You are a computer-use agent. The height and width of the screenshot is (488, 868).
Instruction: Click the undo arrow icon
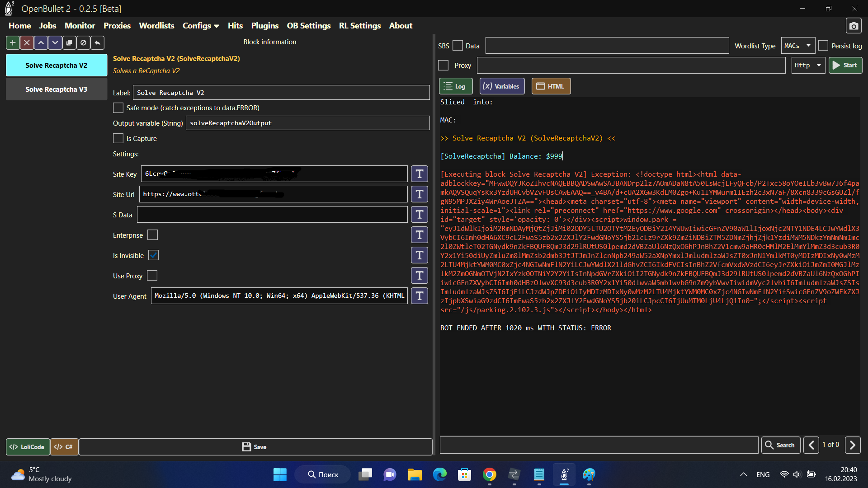[97, 42]
